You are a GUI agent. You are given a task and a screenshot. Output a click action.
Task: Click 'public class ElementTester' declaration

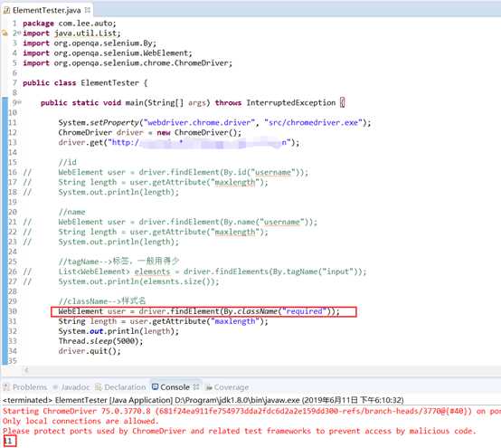(85, 83)
